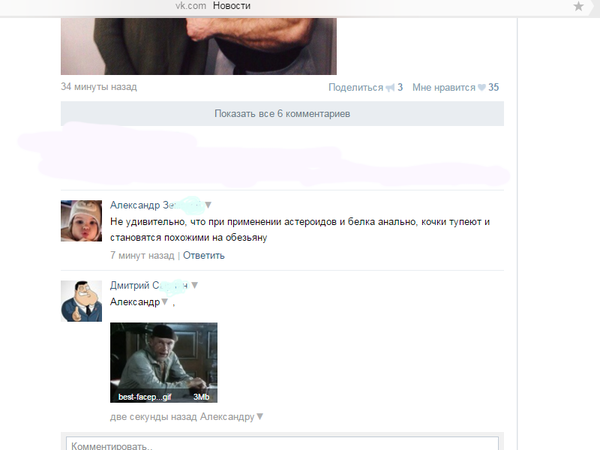This screenshot has height=450, width=600.
Task: Click the 'две секунды назад' timestamp
Action: tap(154, 416)
